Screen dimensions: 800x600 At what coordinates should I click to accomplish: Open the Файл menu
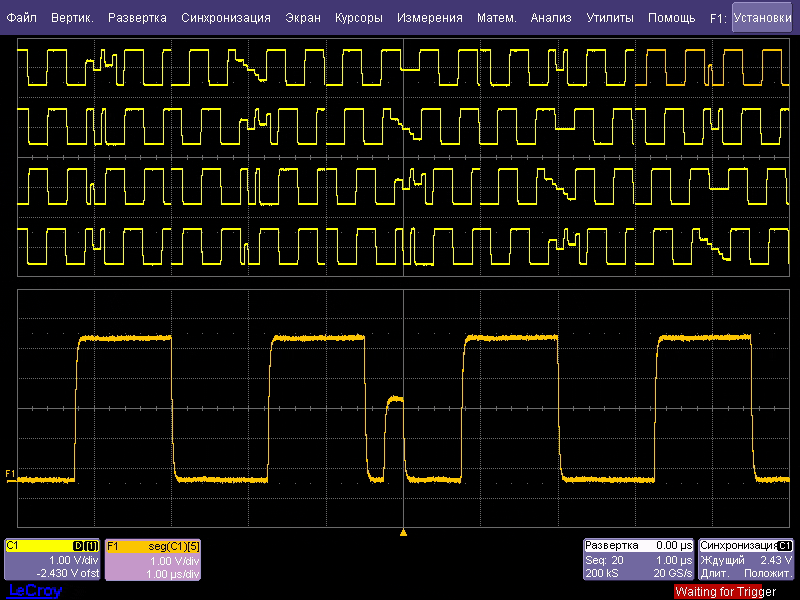tap(21, 18)
